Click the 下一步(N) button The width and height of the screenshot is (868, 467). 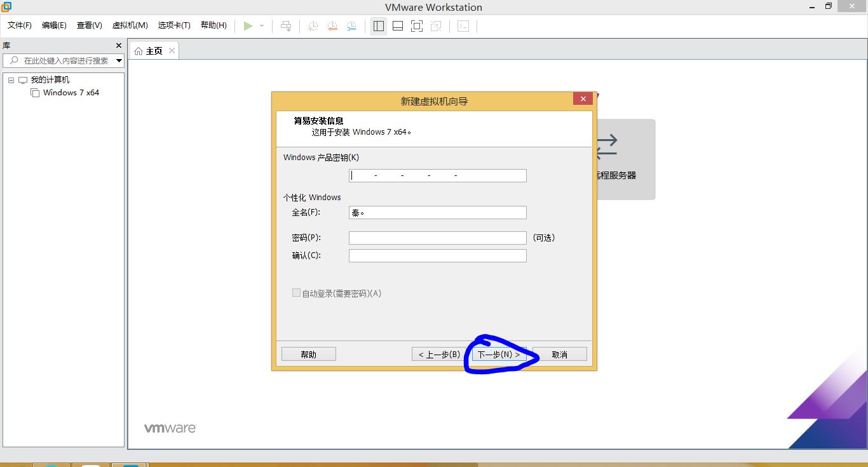click(499, 355)
